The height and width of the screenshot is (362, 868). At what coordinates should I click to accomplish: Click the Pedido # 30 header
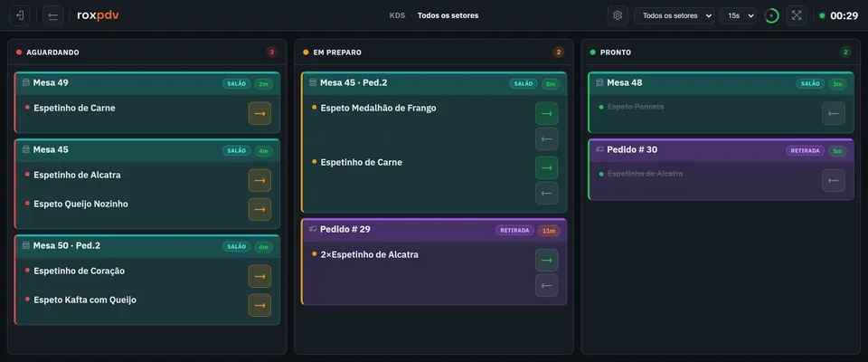coord(721,150)
